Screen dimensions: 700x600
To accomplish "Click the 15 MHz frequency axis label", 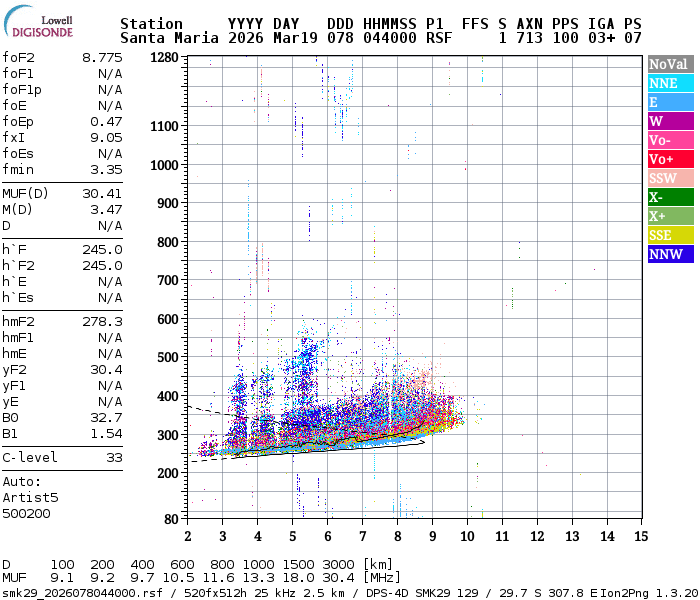I will (641, 536).
